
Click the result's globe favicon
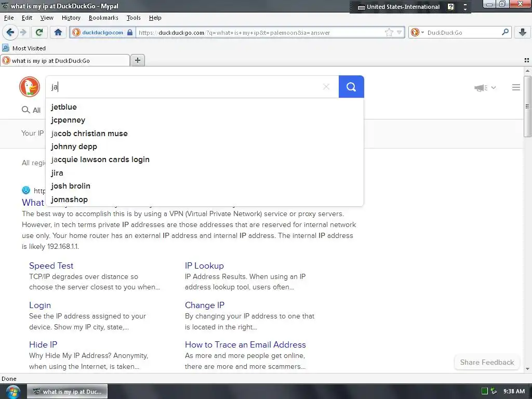pyautogui.click(x=26, y=190)
